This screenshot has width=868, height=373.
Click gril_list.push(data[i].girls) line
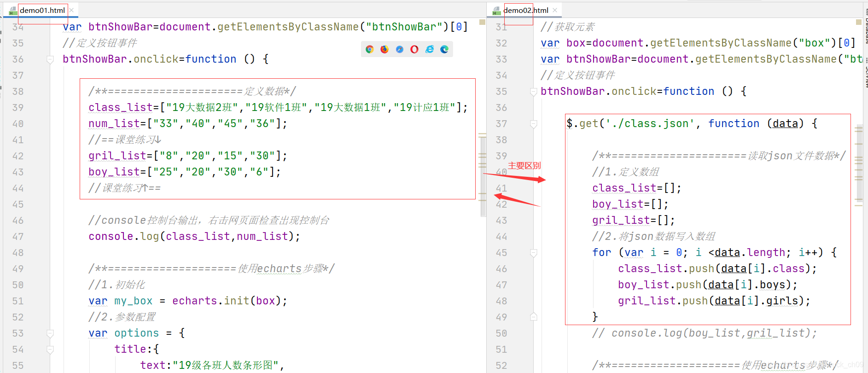[714, 301]
